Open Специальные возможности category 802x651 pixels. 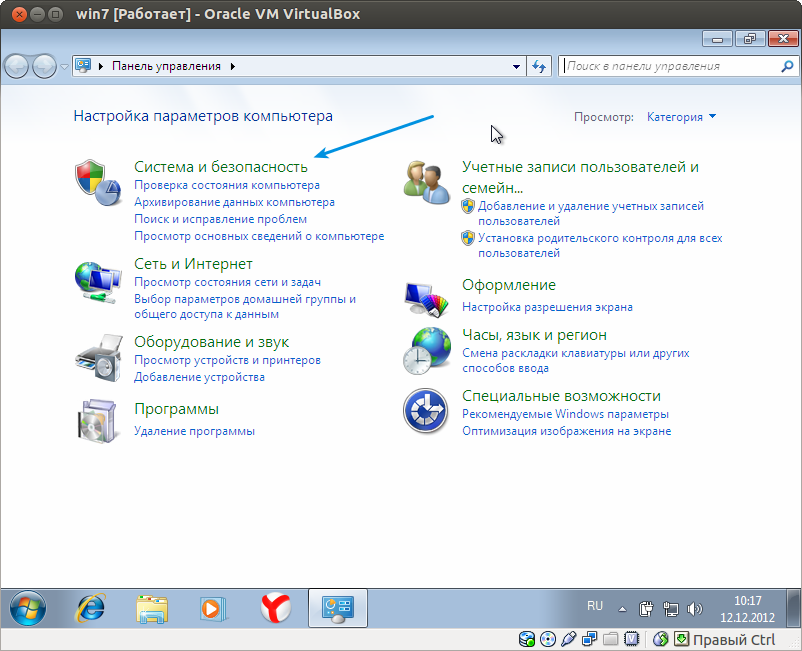click(561, 396)
